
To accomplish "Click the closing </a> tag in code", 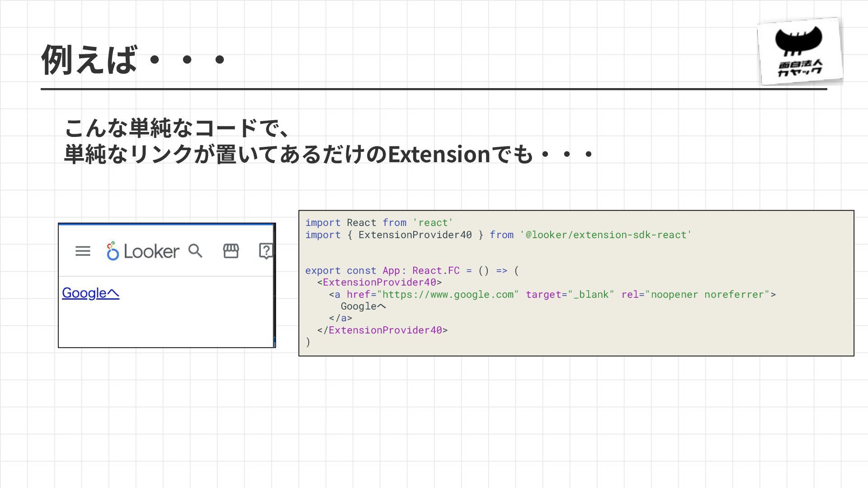I will tap(340, 318).
